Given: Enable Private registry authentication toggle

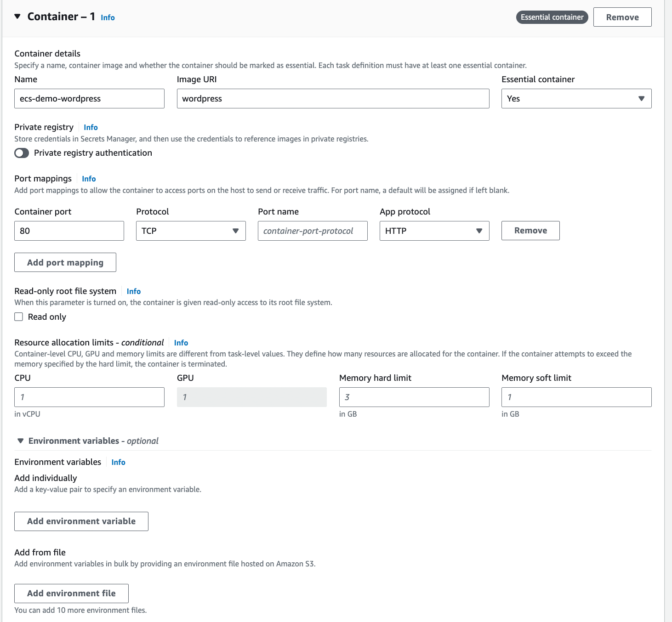Looking at the screenshot, I should (22, 153).
